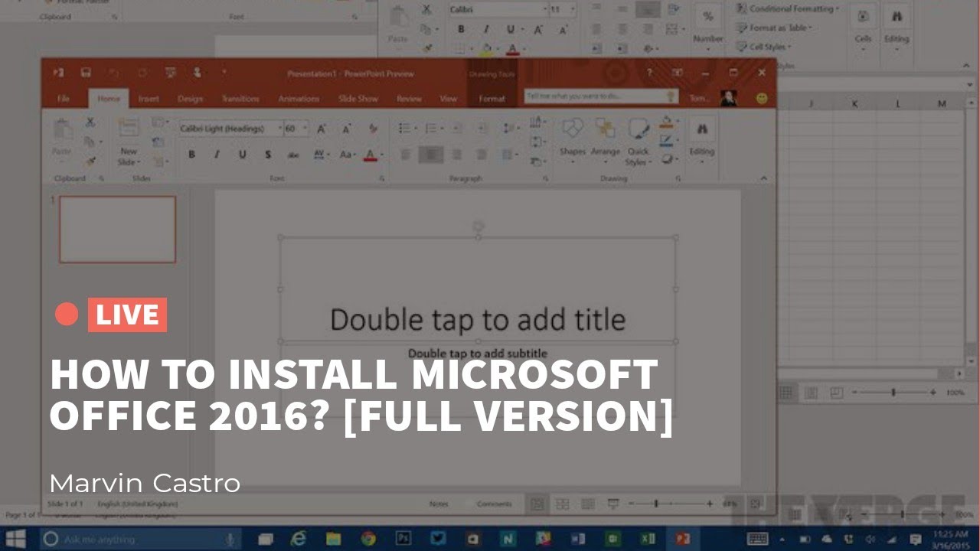Toggle the Notes pane in status bar
Screen dimensions: 980x551
pos(439,504)
